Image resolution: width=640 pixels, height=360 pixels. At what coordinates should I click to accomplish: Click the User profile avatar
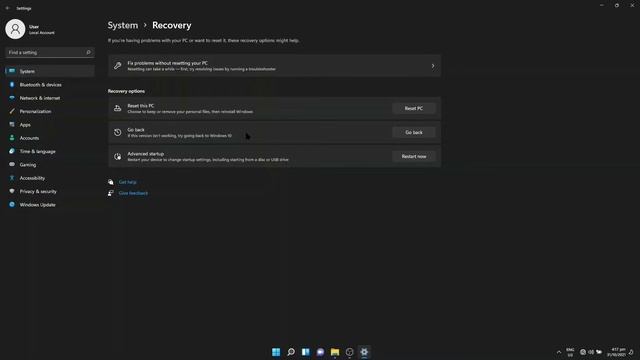15,29
